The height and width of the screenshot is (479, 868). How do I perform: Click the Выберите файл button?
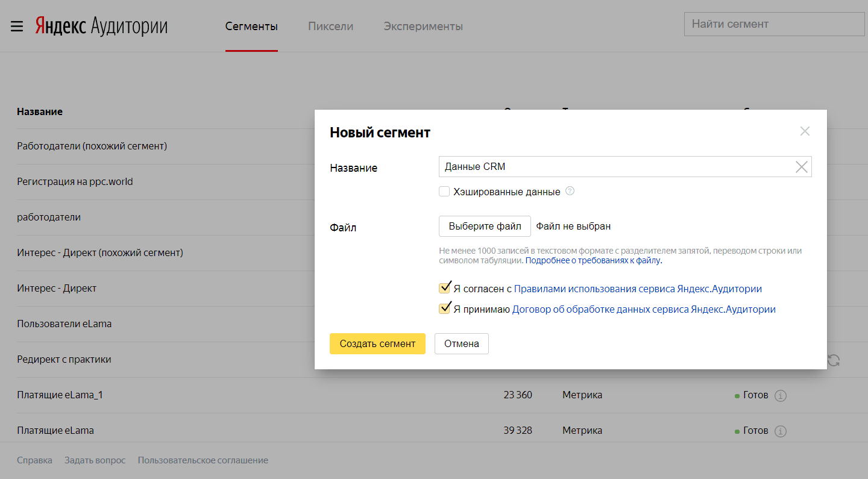point(485,227)
